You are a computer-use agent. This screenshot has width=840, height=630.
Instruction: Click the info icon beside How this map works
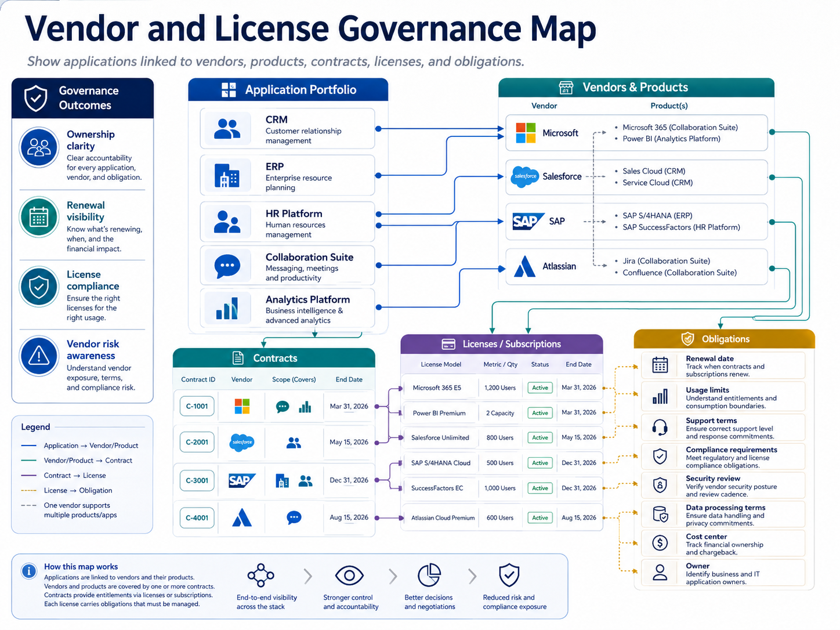(x=29, y=571)
